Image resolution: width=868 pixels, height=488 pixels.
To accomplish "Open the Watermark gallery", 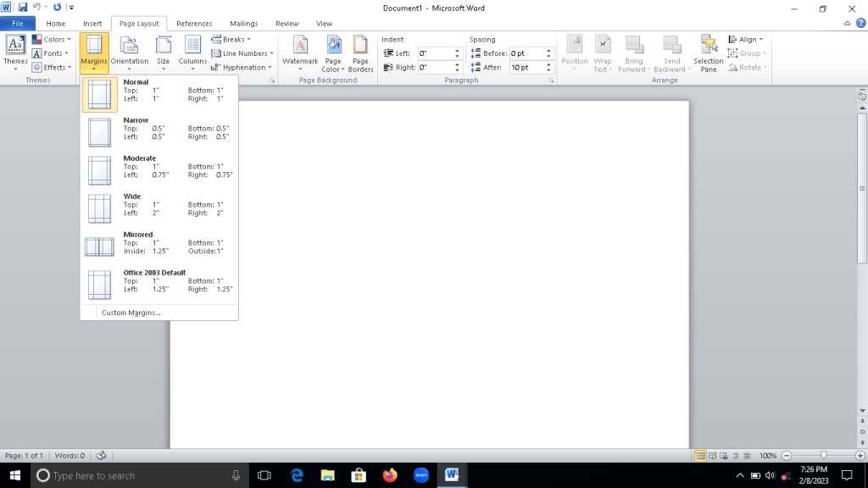I will coord(300,53).
